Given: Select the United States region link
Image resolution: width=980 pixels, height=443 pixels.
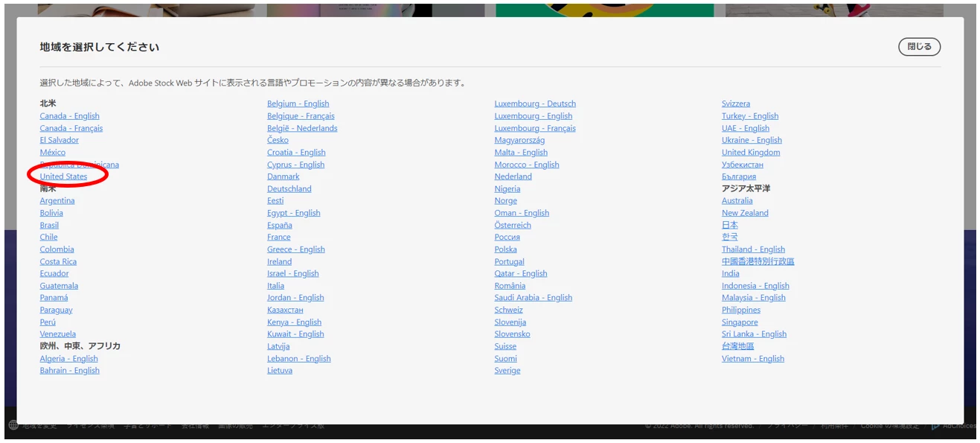Looking at the screenshot, I should 63,176.
